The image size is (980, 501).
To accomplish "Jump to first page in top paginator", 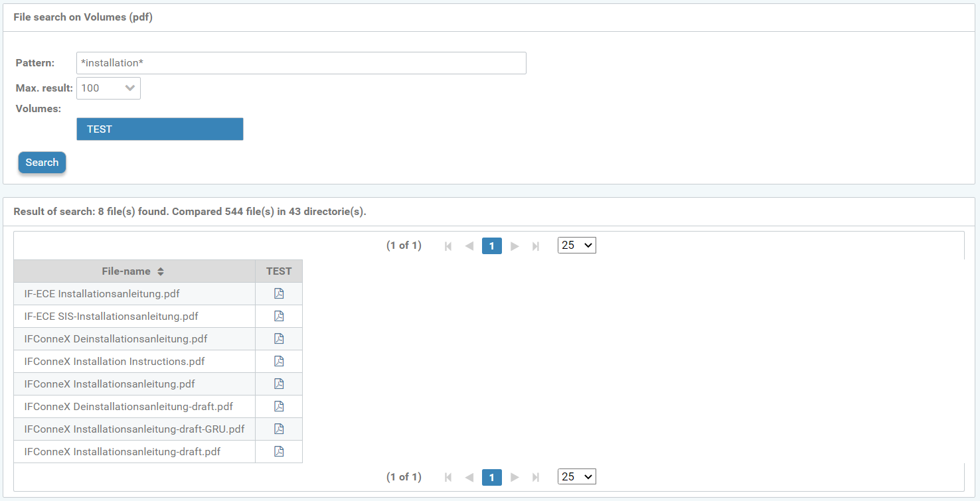I will [x=448, y=246].
